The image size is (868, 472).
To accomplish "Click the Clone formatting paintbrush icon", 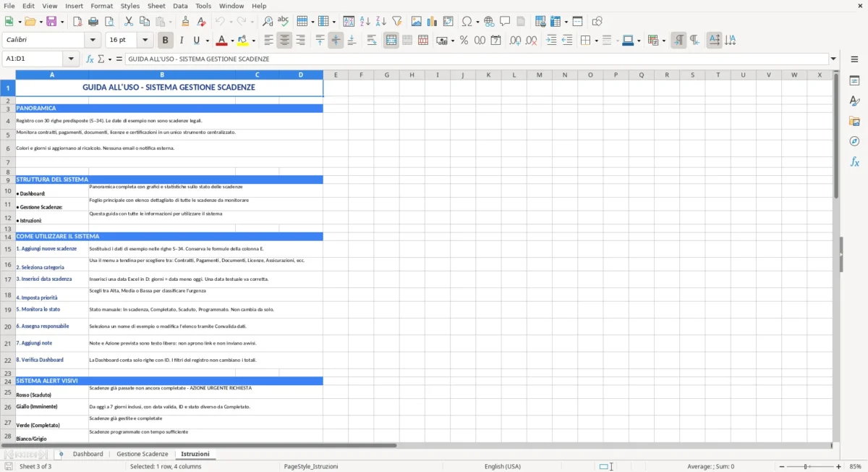I will [x=186, y=22].
